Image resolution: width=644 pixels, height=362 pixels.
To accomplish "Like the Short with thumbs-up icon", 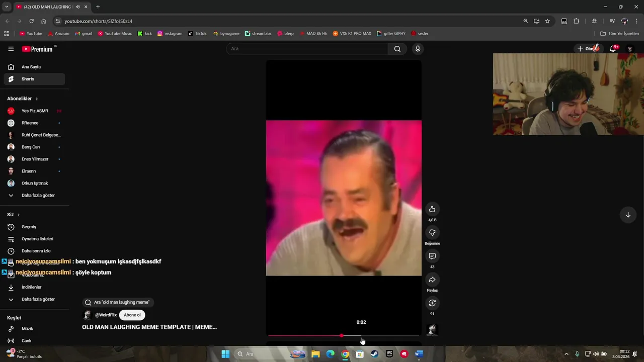I will (432, 209).
